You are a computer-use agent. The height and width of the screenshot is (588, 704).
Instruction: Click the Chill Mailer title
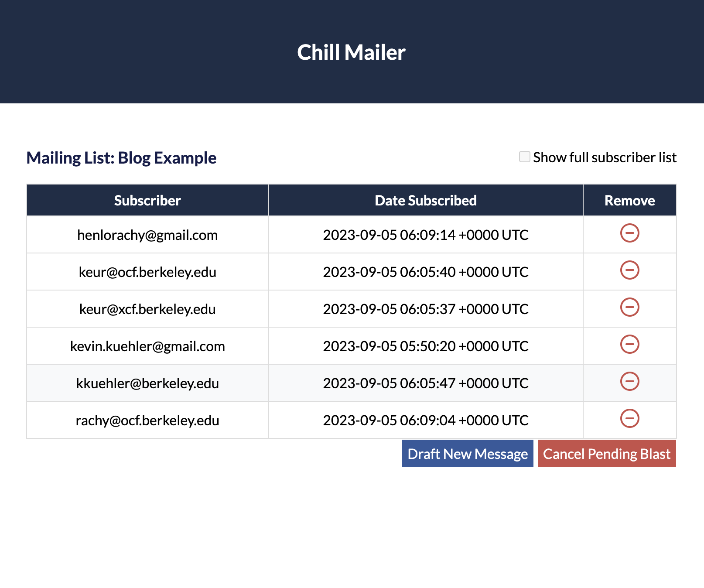(352, 52)
